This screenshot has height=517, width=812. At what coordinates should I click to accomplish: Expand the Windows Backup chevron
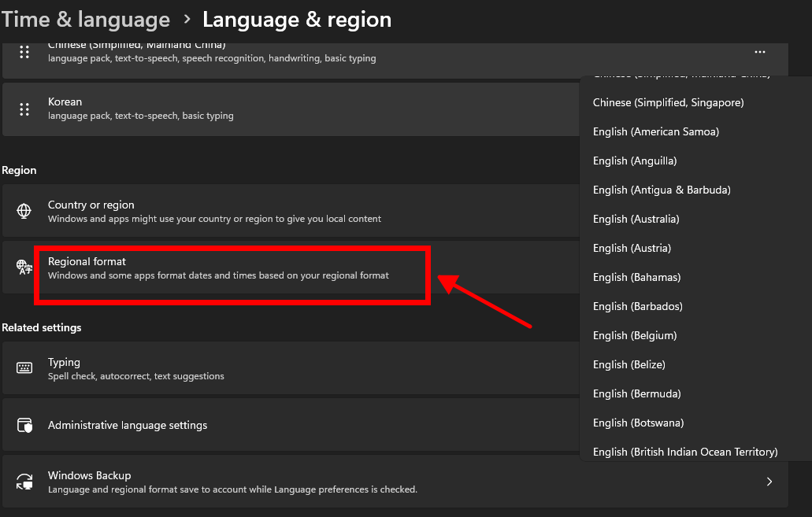pos(769,482)
